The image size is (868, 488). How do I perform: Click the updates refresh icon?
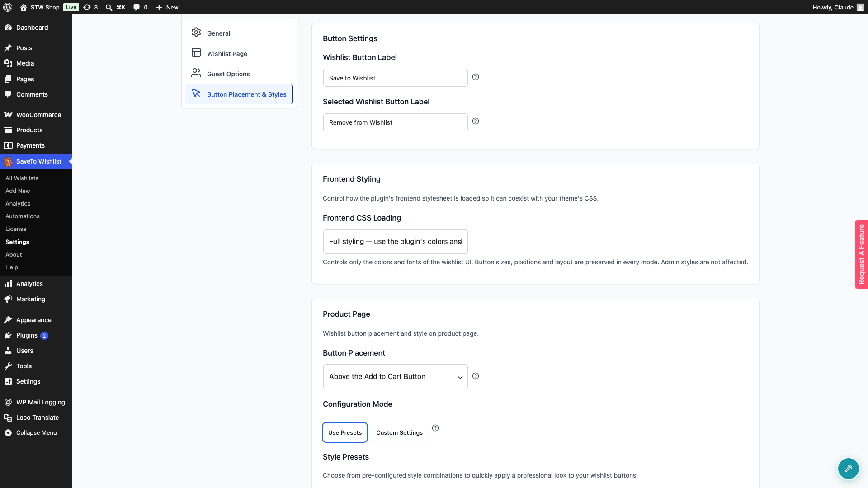tap(87, 7)
